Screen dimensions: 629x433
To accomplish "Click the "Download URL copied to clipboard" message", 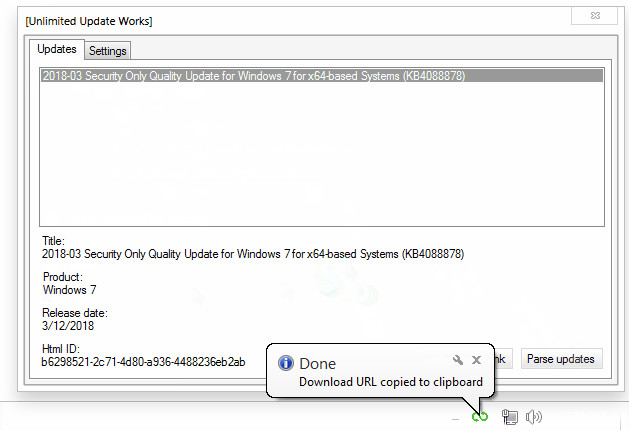I will pos(391,382).
